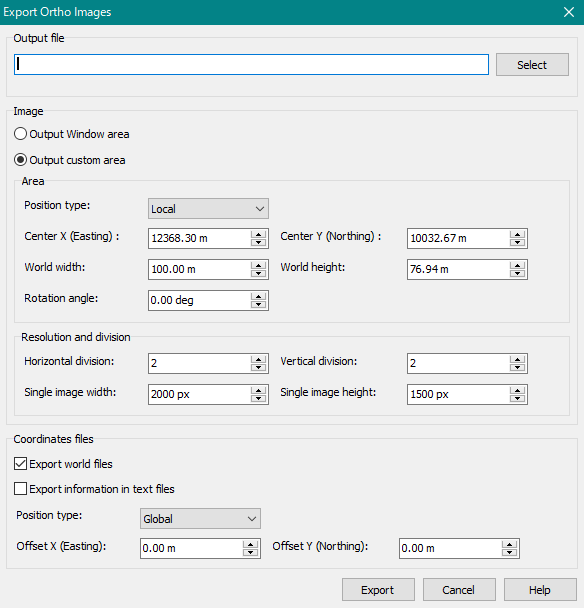Increase Rotation angle with up arrow
Image resolution: width=584 pixels, height=608 pixels.
(258, 296)
